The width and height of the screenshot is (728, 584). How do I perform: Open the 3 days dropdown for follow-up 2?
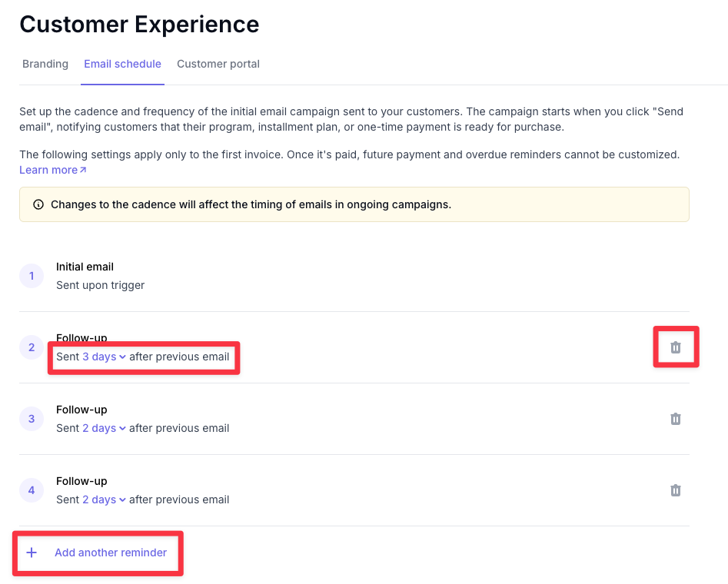[104, 357]
